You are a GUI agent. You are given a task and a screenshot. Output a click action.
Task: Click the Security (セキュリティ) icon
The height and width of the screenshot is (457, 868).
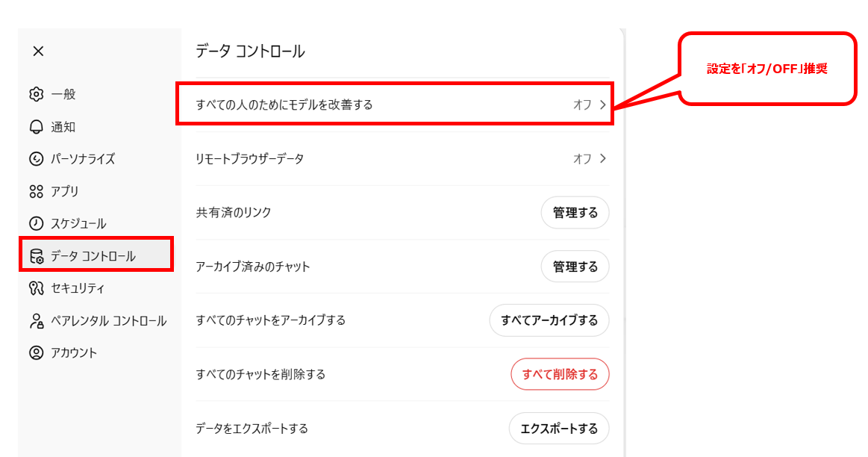[37, 288]
